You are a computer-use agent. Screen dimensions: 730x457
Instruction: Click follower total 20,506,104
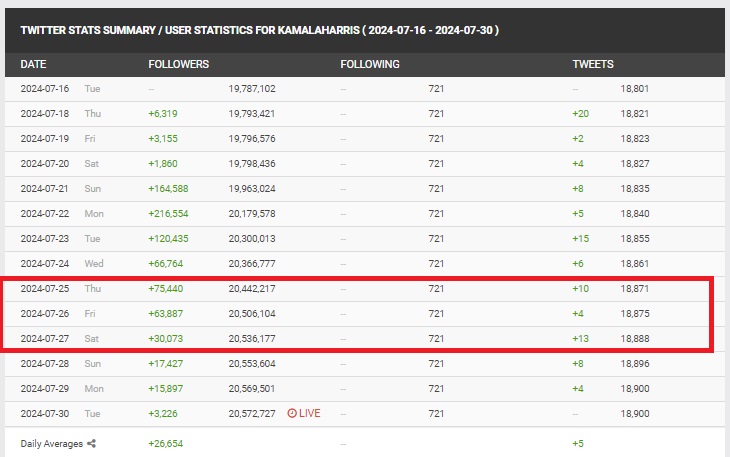point(252,314)
